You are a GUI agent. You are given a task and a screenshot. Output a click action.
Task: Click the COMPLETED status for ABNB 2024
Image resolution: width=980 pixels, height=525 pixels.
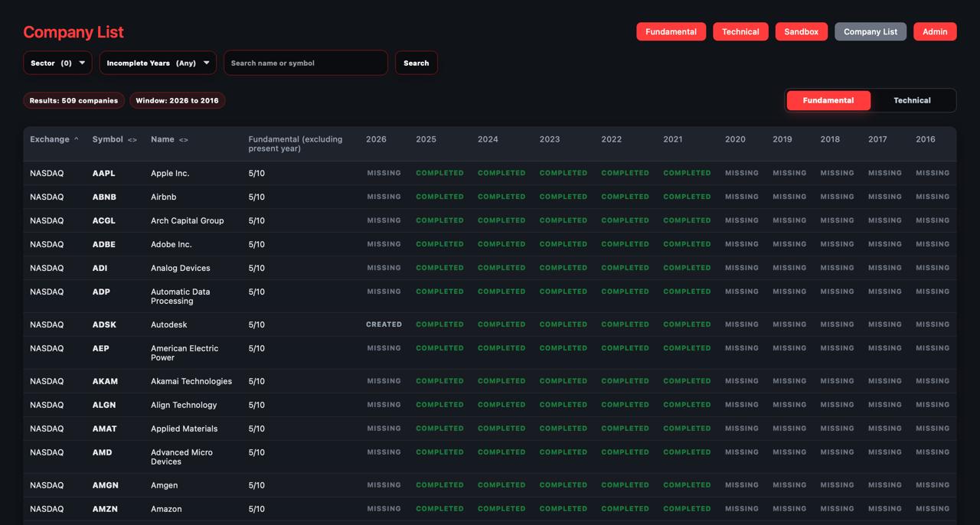coord(501,197)
